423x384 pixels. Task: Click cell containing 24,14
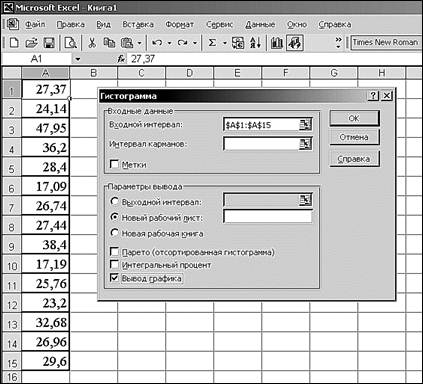pyautogui.click(x=46, y=109)
